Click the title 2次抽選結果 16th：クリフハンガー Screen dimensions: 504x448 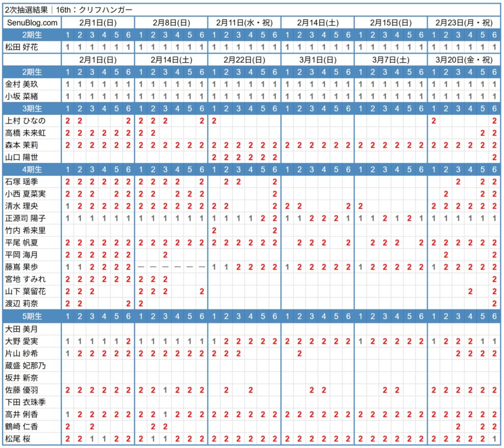click(68, 10)
